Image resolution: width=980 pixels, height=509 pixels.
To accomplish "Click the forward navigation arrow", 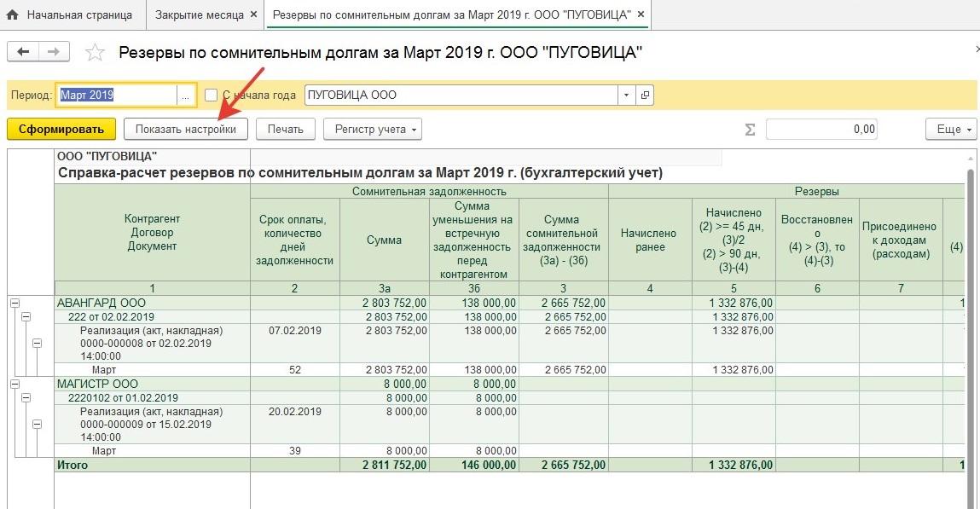I will [x=54, y=52].
